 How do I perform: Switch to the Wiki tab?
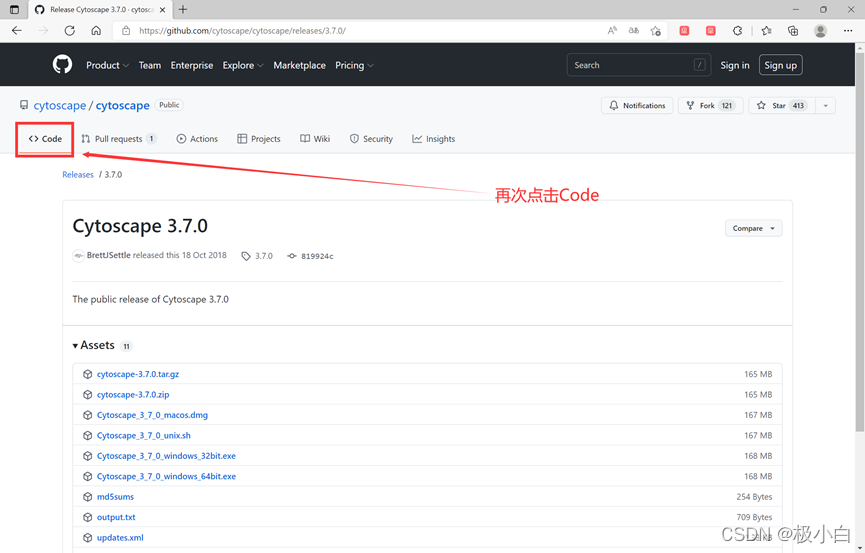315,139
